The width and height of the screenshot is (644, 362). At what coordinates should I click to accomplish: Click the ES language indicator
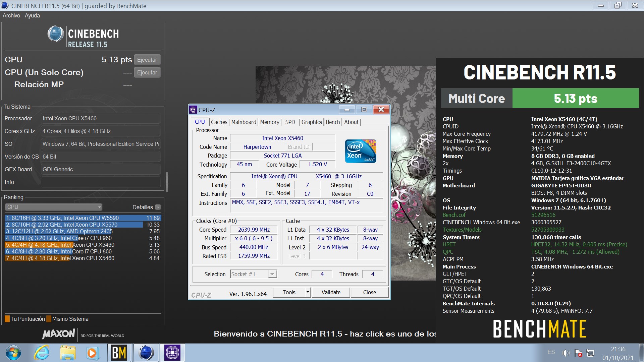[551, 352]
